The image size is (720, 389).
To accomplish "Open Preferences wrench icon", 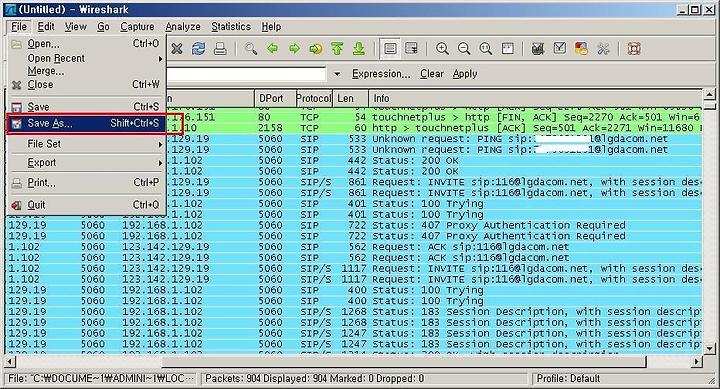I will coord(603,49).
